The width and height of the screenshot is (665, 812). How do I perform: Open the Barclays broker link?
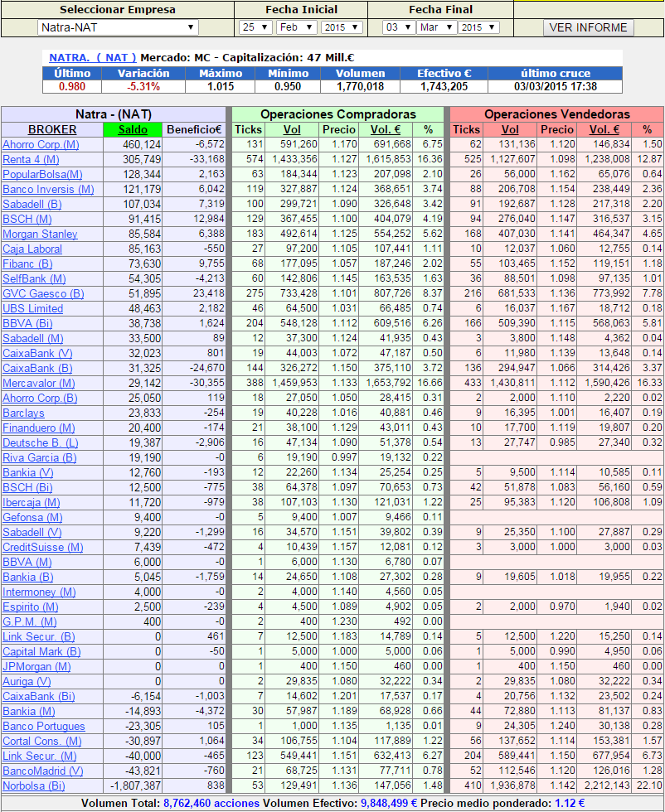(x=23, y=413)
